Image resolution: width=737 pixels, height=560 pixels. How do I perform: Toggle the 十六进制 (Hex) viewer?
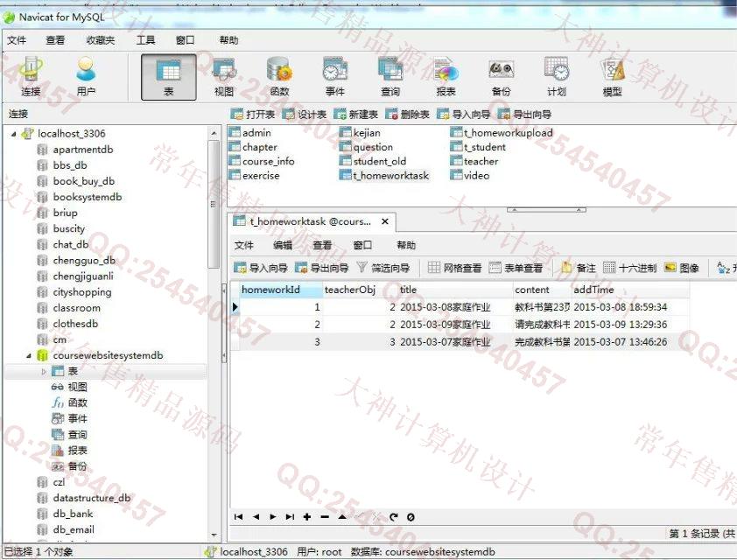(x=630, y=268)
